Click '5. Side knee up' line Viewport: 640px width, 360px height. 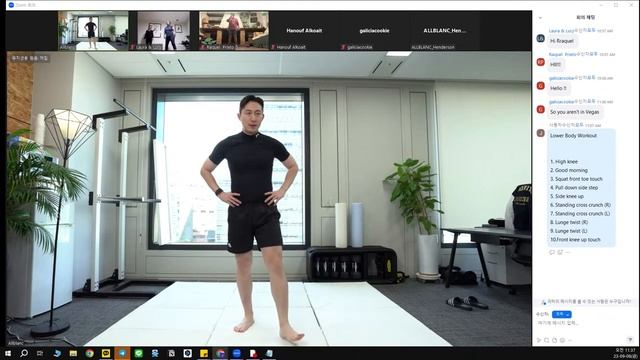[x=567, y=196]
